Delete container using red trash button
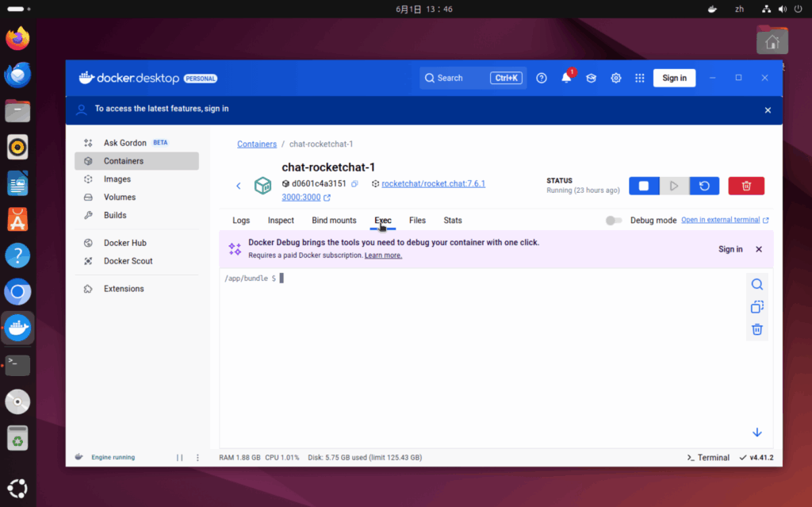 click(x=746, y=186)
